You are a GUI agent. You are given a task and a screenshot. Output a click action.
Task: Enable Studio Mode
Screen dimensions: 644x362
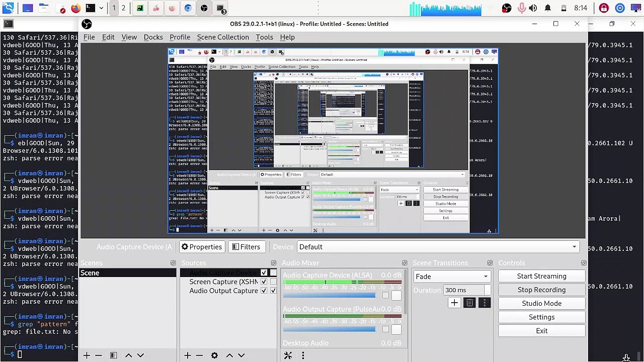click(541, 303)
